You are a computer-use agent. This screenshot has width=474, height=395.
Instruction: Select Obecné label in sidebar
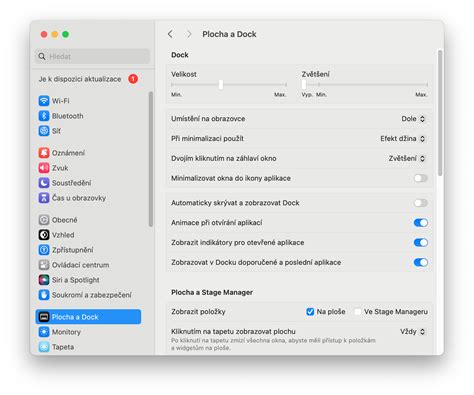[65, 220]
